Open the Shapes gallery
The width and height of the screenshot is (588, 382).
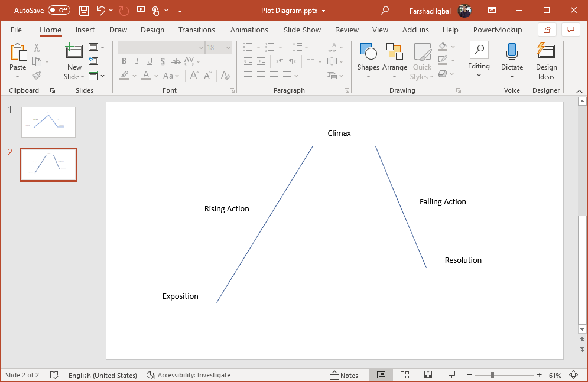point(368,58)
